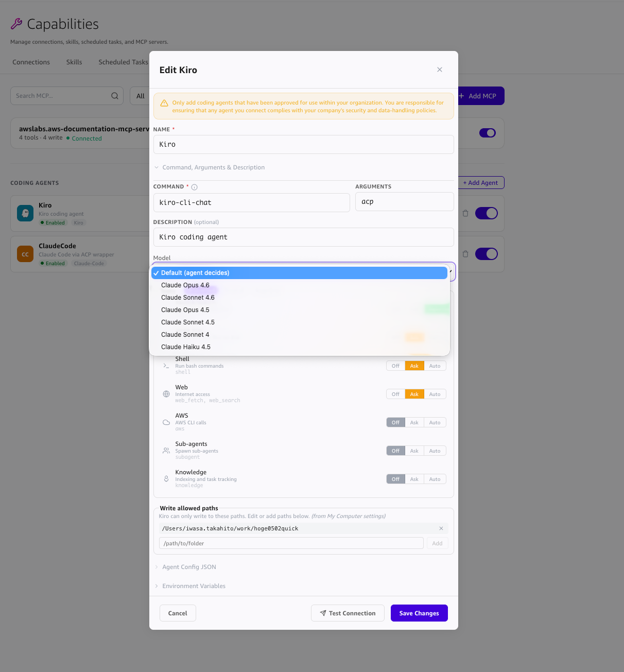Select Claude Sonnet 4 model
This screenshot has height=672, width=624.
tap(299, 335)
